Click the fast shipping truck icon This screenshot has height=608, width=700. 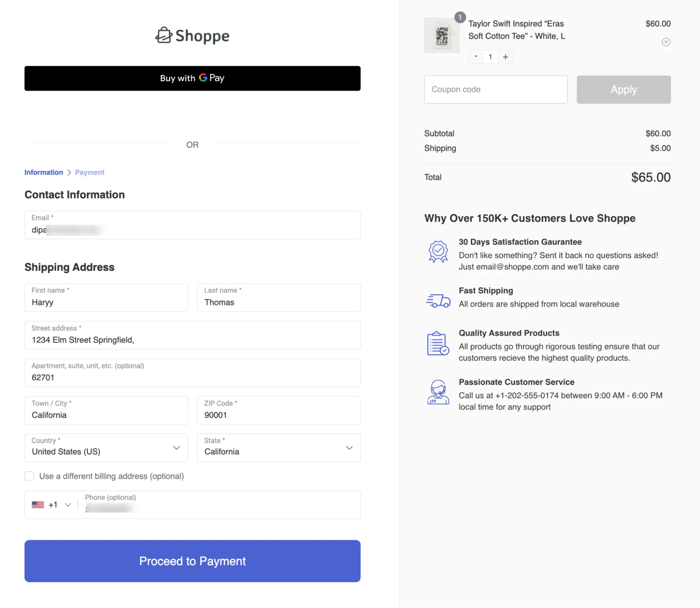(x=438, y=301)
